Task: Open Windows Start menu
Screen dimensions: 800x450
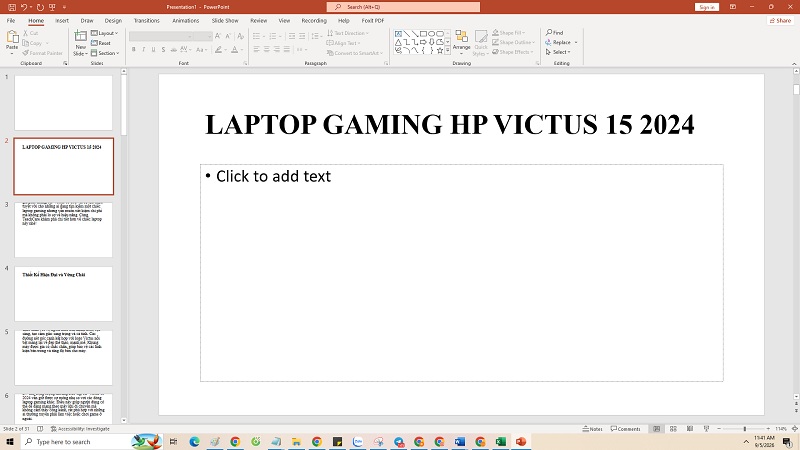Action: pos(10,441)
